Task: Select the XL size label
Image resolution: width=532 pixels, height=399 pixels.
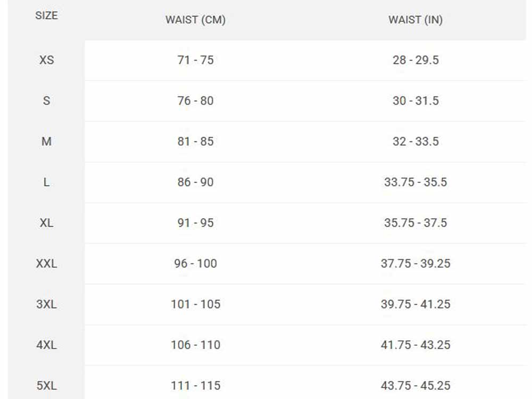Action: point(46,223)
